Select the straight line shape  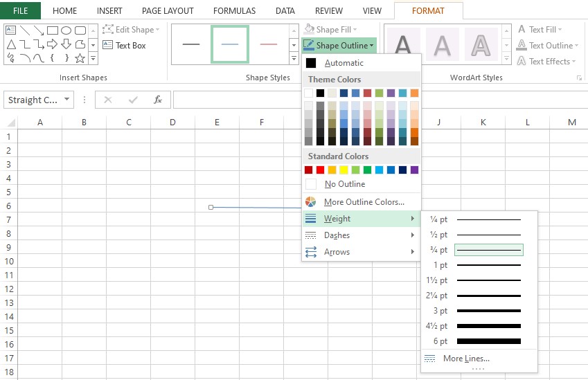click(25, 30)
